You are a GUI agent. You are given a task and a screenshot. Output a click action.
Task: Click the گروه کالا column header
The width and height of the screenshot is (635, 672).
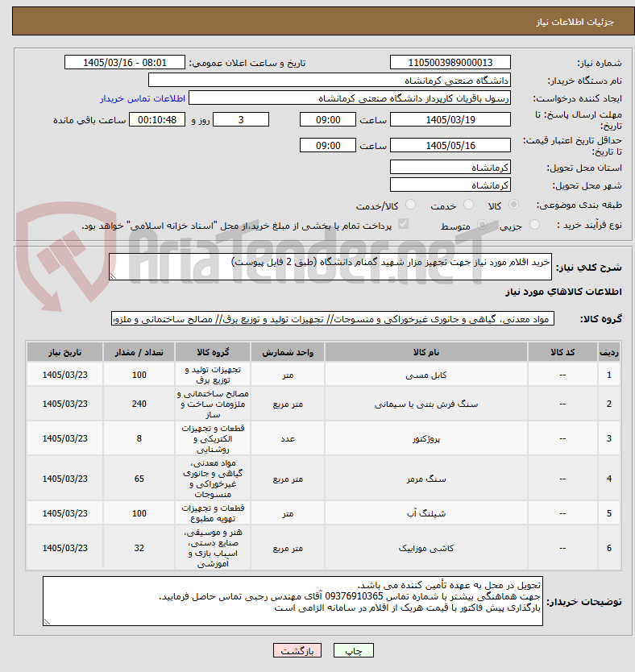213,352
